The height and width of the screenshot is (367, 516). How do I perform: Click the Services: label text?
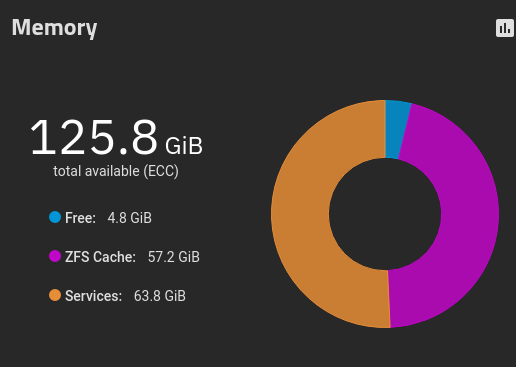(93, 296)
